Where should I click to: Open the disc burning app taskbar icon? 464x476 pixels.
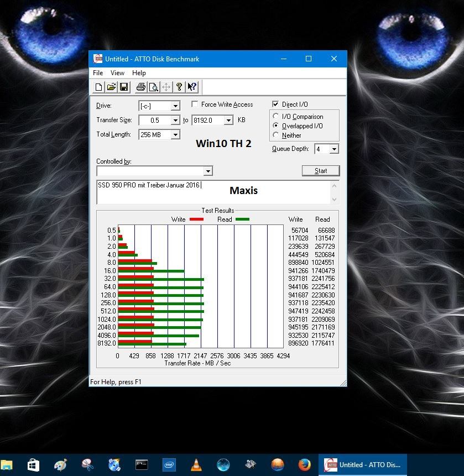coord(114,465)
